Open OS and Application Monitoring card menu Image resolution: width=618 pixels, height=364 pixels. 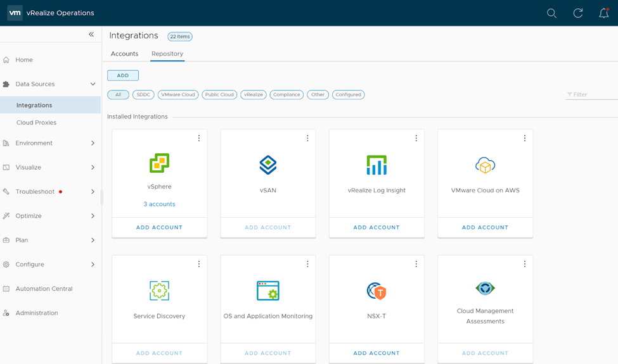307,264
